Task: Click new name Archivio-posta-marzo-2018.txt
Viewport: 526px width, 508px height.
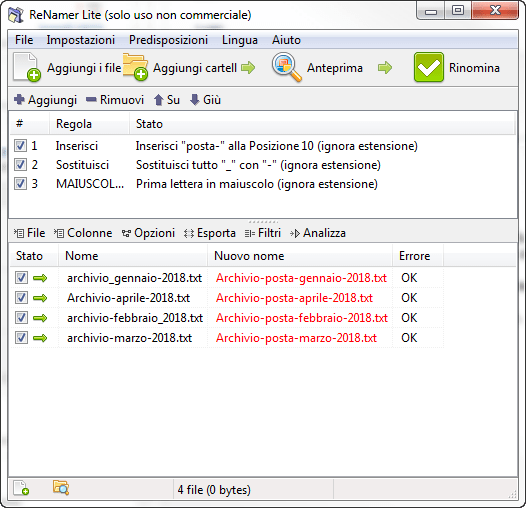Action: tap(296, 338)
